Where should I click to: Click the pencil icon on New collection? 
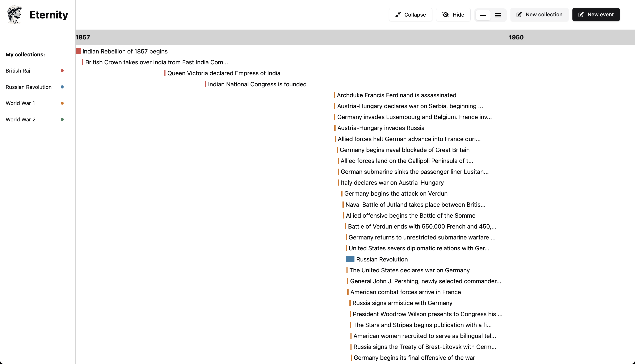tap(519, 15)
